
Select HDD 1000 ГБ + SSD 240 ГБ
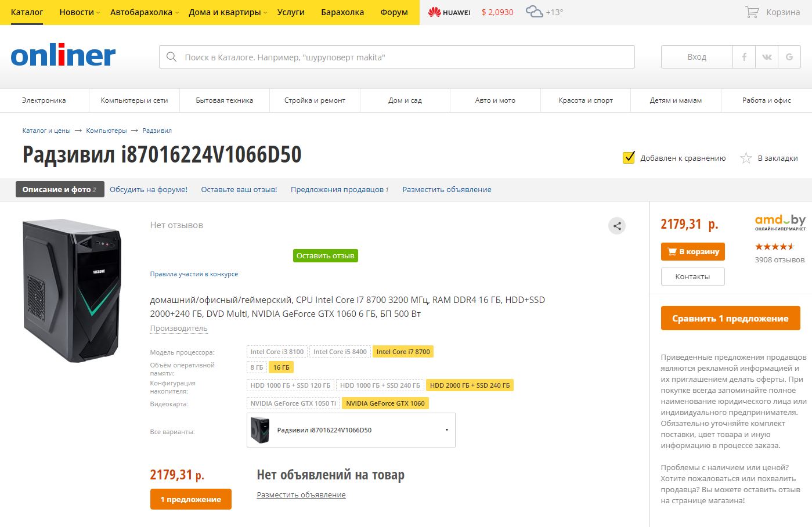tap(380, 385)
